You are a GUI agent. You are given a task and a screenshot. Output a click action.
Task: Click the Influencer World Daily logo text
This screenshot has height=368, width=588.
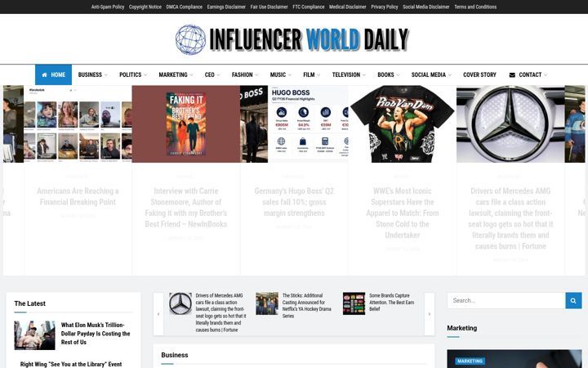(x=309, y=39)
